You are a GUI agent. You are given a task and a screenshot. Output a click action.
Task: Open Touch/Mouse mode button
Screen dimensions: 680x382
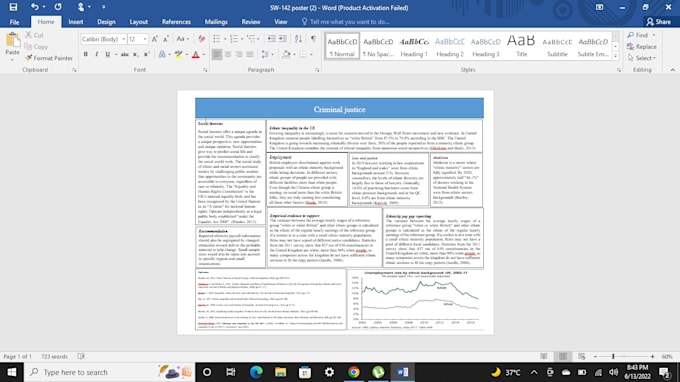(81, 7)
